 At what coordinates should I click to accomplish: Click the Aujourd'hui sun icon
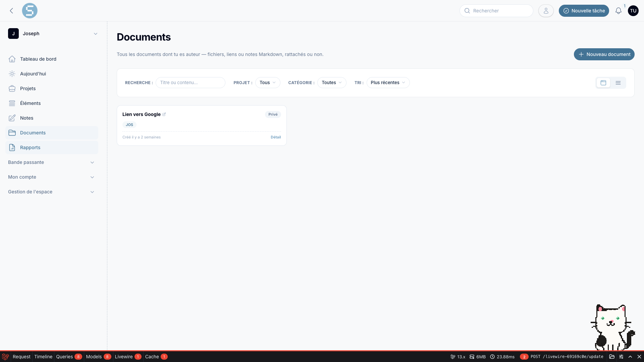12,74
